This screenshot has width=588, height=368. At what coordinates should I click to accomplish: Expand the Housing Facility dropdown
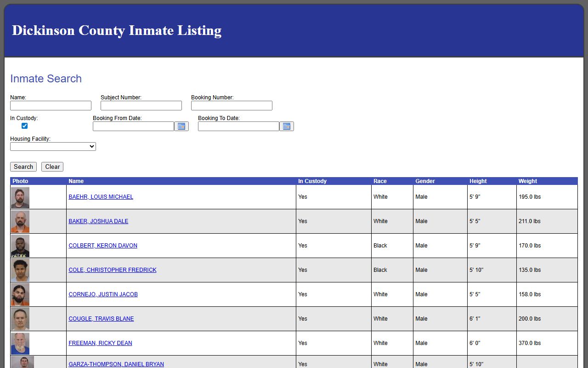pos(53,147)
